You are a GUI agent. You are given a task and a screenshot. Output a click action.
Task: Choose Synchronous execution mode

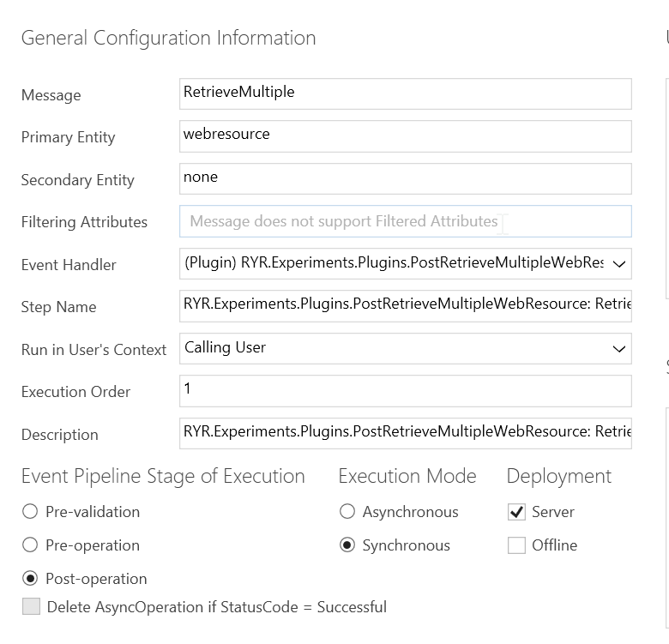(x=347, y=545)
